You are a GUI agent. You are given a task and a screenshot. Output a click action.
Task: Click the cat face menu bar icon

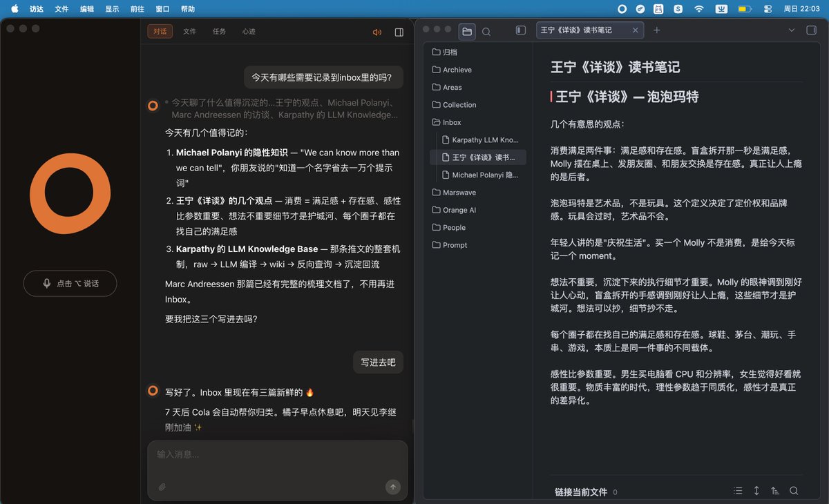(659, 9)
